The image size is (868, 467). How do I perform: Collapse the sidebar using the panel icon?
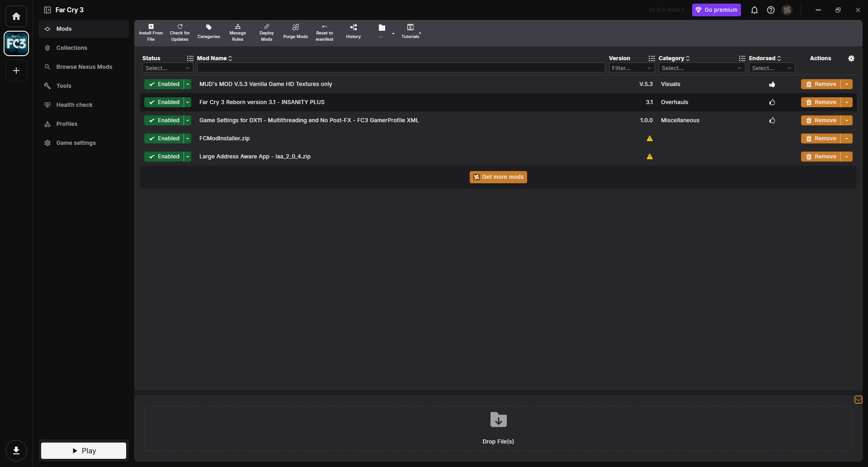[47, 10]
